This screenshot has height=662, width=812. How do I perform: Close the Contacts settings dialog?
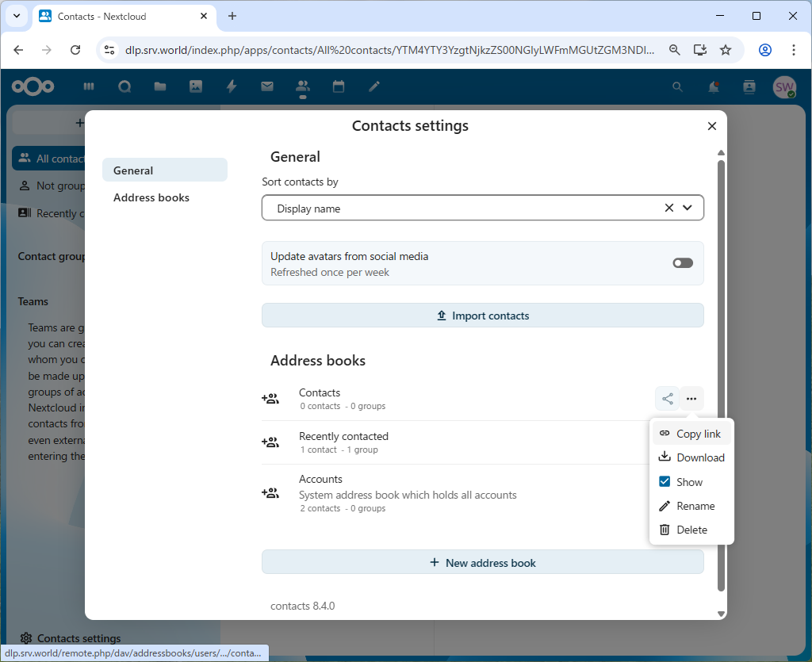(x=712, y=126)
